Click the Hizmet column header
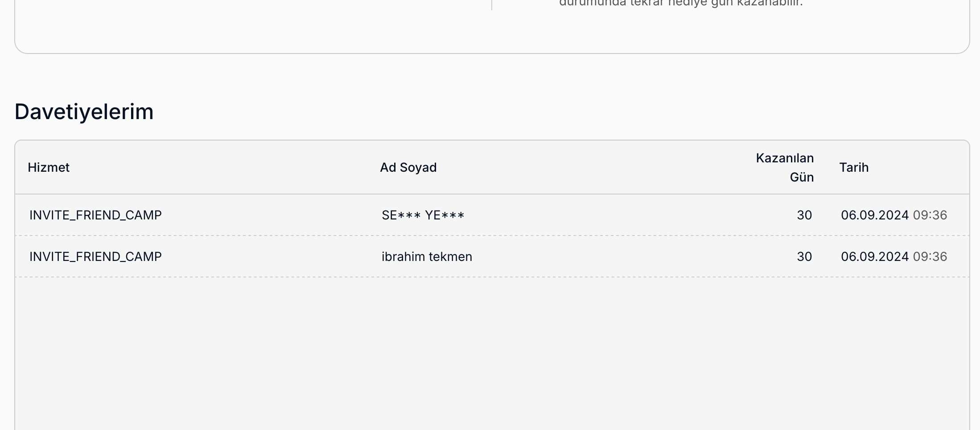 pos(49,167)
